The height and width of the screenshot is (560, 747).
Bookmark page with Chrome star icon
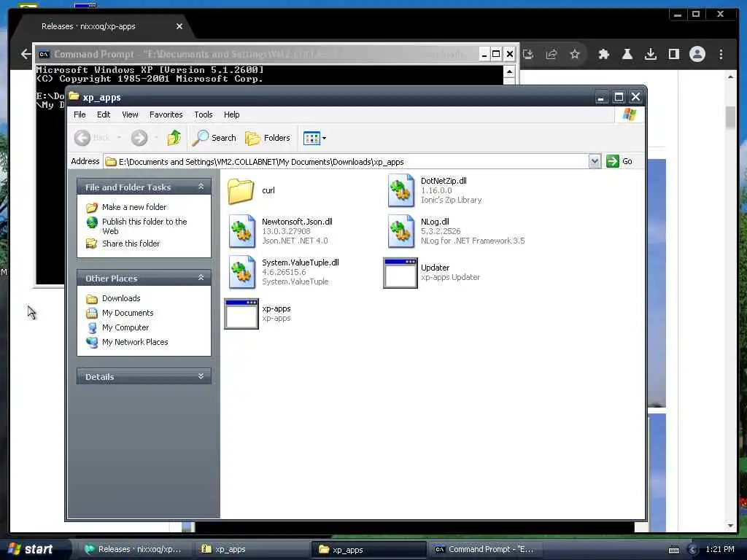point(575,54)
